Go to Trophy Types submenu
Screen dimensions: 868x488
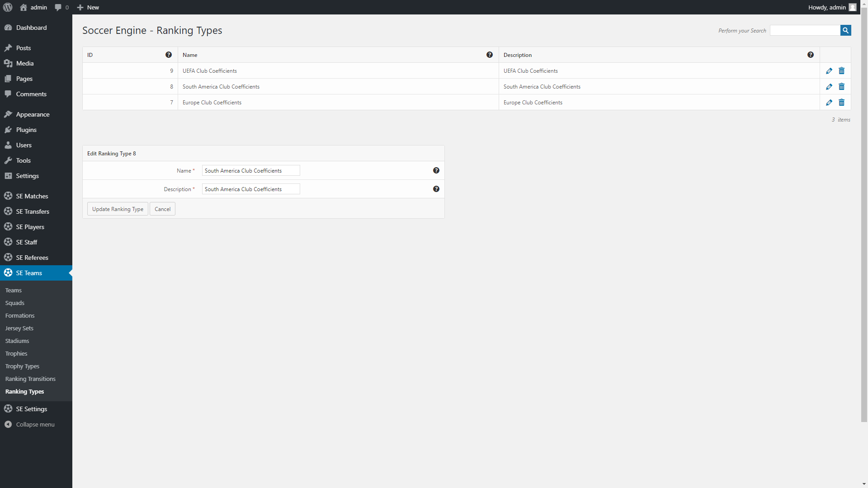pyautogui.click(x=22, y=366)
